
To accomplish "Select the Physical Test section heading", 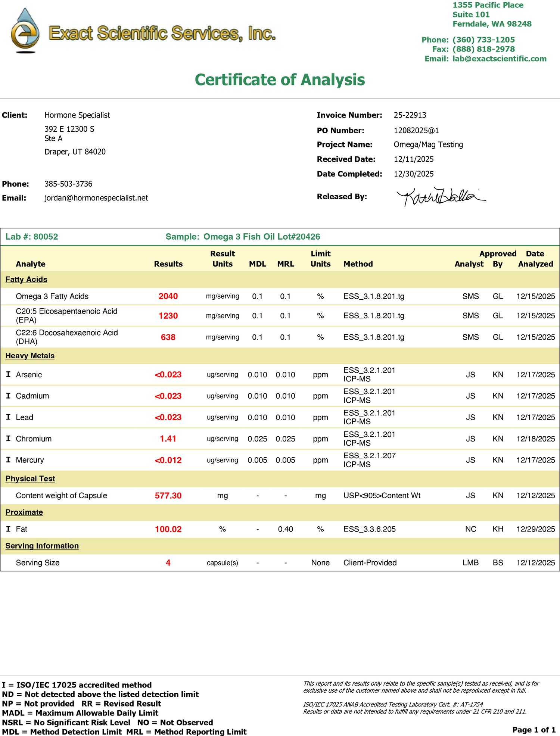I will click(30, 478).
